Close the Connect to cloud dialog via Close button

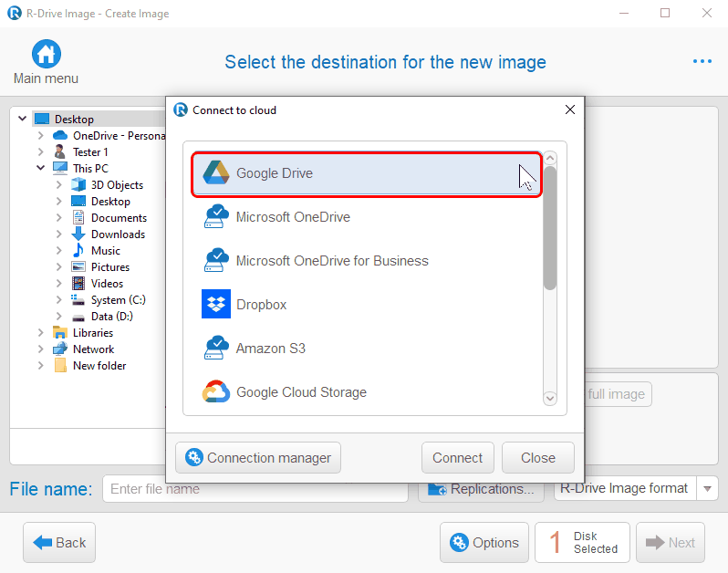click(x=538, y=458)
